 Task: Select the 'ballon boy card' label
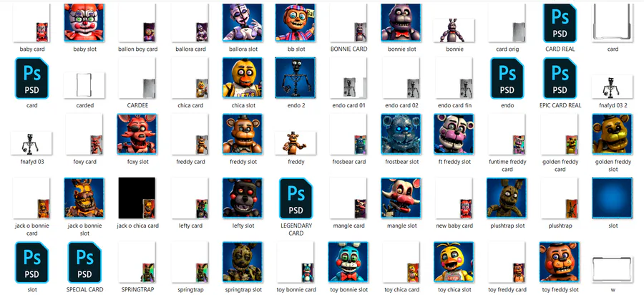tap(137, 49)
